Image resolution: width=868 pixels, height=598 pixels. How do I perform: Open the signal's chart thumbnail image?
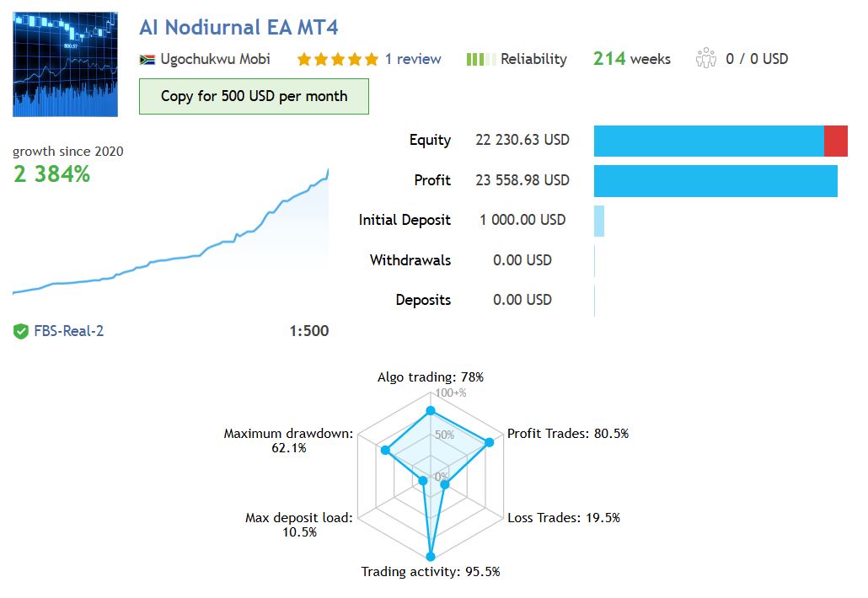tap(65, 64)
